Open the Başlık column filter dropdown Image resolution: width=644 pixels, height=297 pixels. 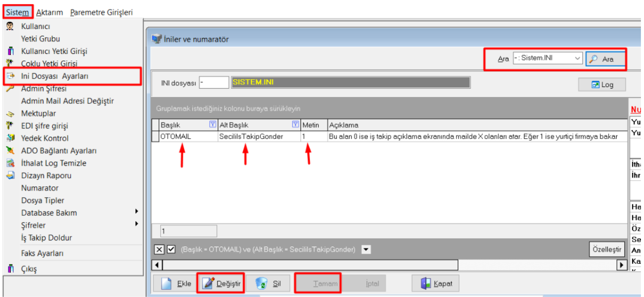pos(212,125)
